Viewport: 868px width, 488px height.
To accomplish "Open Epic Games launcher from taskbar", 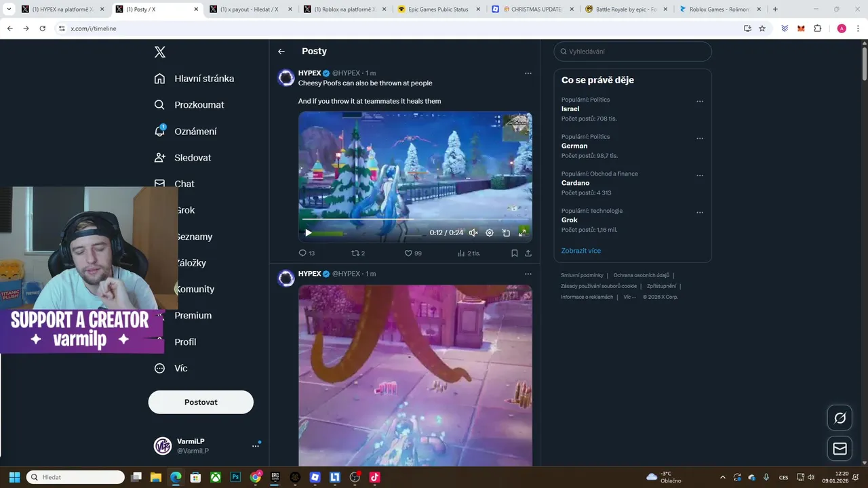I will click(x=275, y=477).
